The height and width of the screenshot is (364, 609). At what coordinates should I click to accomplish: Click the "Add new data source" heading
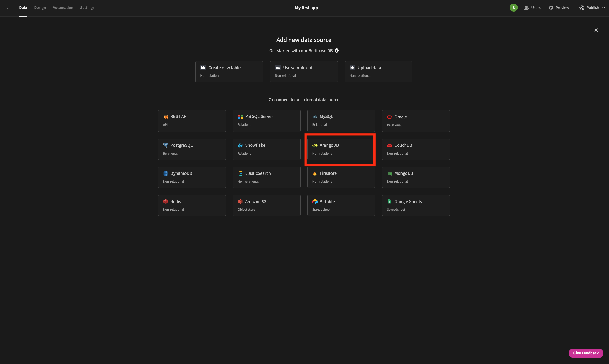pos(304,40)
